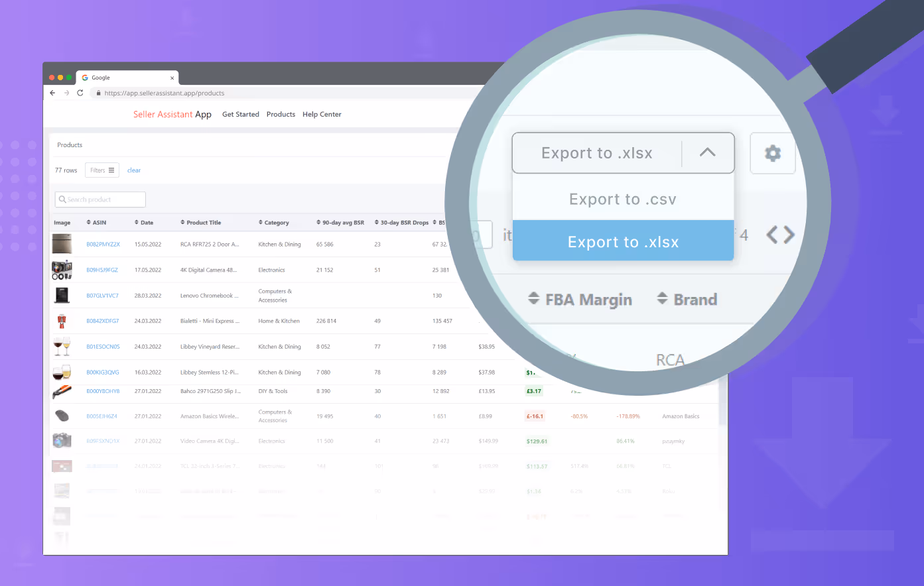The image size is (924, 586).
Task: Open the ASIN link B07GLV1VC7
Action: click(x=102, y=296)
